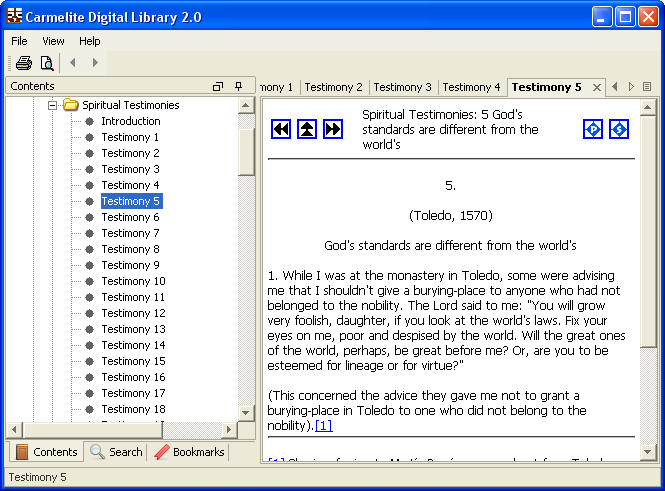Screen dimensions: 665x491
Task: Click the Print icon in the toolbar
Action: tap(23, 63)
